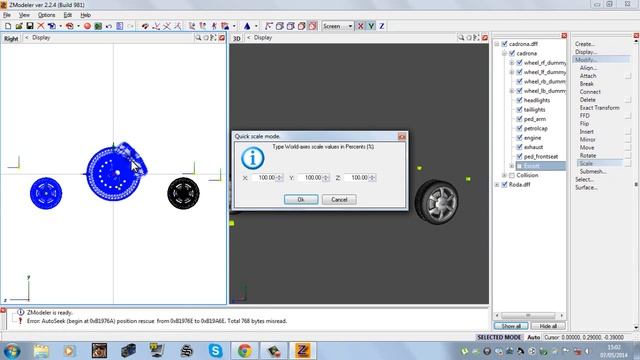
Task: Click the Open file folder icon
Action: point(19,26)
